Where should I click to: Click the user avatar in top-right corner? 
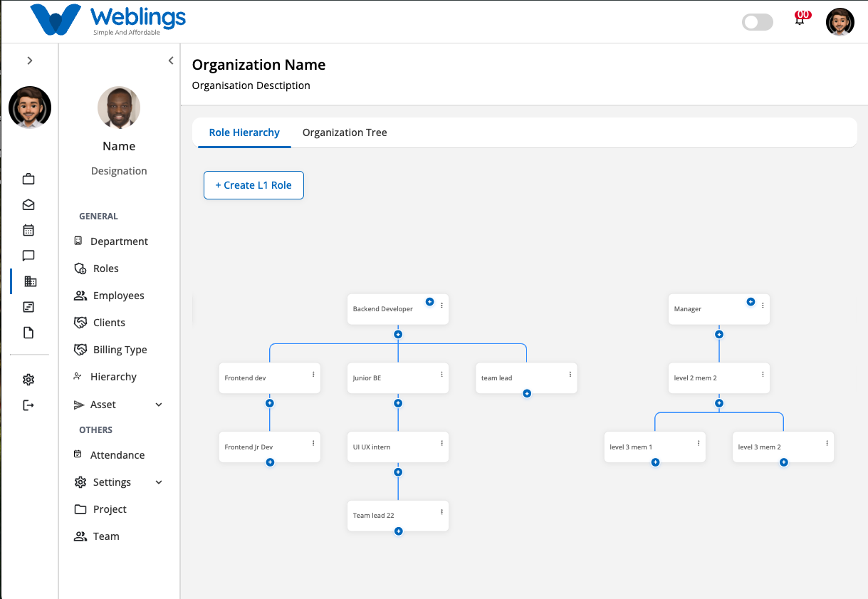coord(840,22)
